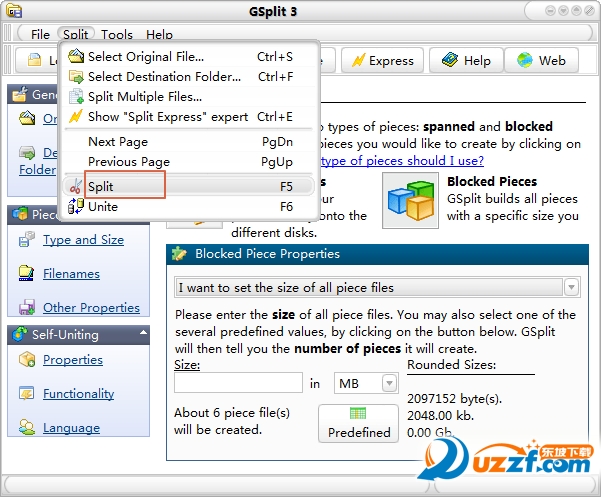
Task: Click the Functionality icon in sidebar
Action: click(27, 393)
